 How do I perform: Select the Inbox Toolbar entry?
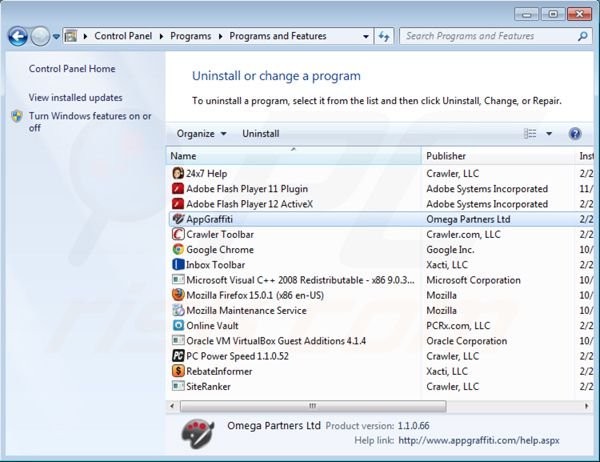(x=215, y=264)
